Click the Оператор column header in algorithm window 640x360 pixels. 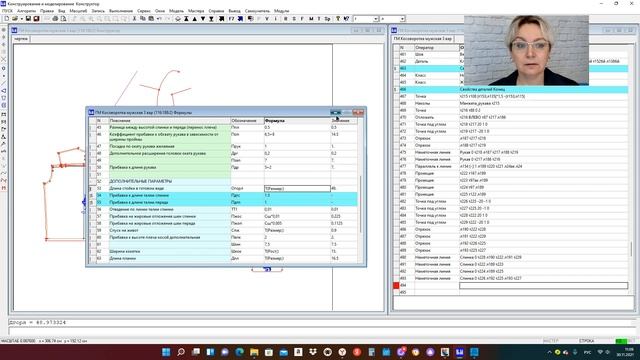point(437,48)
